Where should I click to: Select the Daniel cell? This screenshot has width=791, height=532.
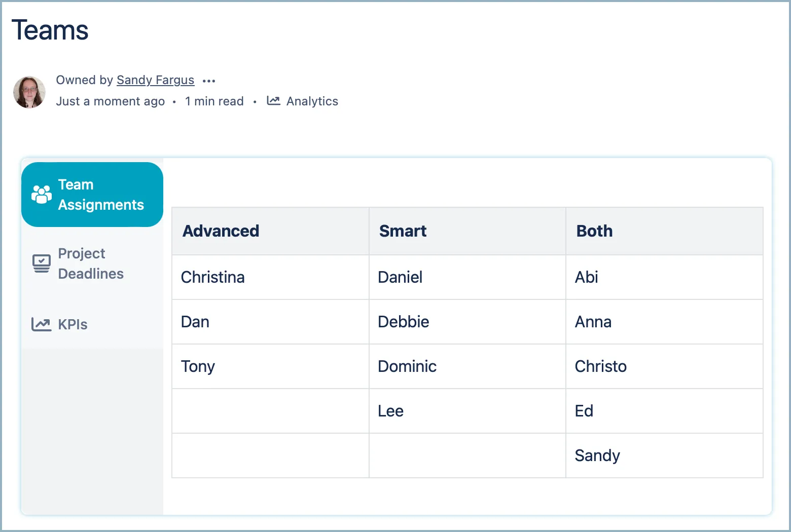pos(467,277)
